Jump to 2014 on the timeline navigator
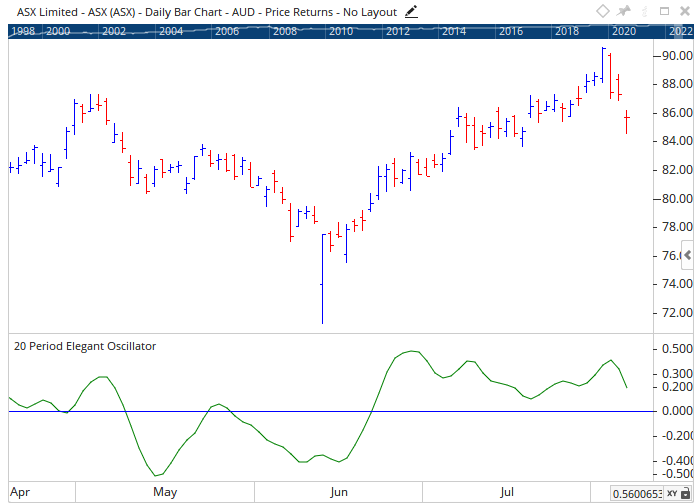Viewport: 698px width, 504px height. (x=454, y=31)
